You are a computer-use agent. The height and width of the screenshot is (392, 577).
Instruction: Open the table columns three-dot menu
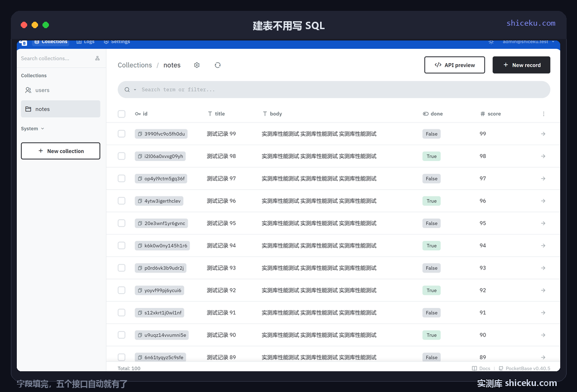(x=543, y=114)
